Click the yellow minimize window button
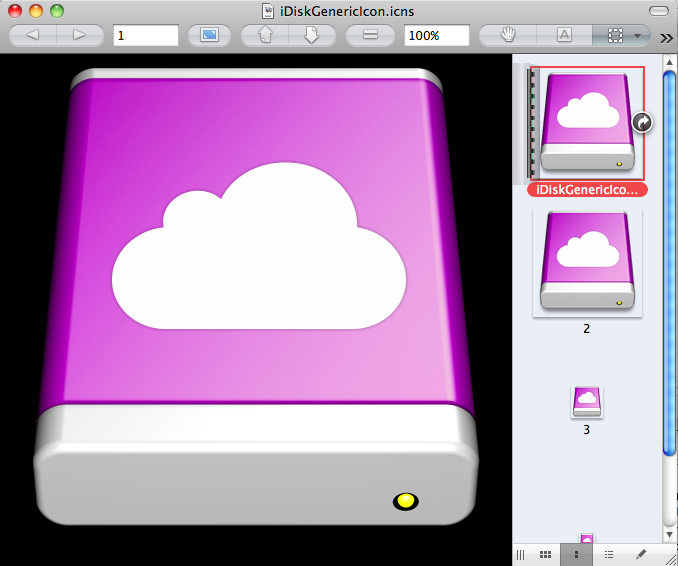The width and height of the screenshot is (678, 566). coord(36,11)
